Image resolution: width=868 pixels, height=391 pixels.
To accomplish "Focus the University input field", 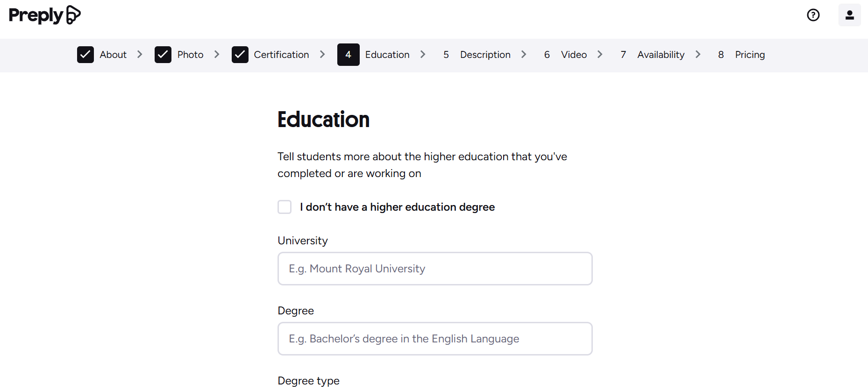I will pyautogui.click(x=435, y=269).
